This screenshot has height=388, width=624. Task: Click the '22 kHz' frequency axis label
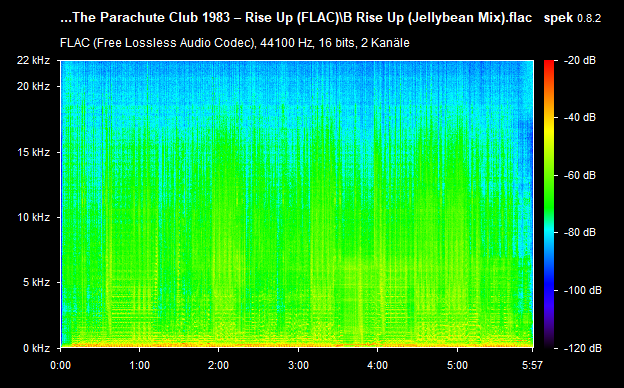coord(33,60)
